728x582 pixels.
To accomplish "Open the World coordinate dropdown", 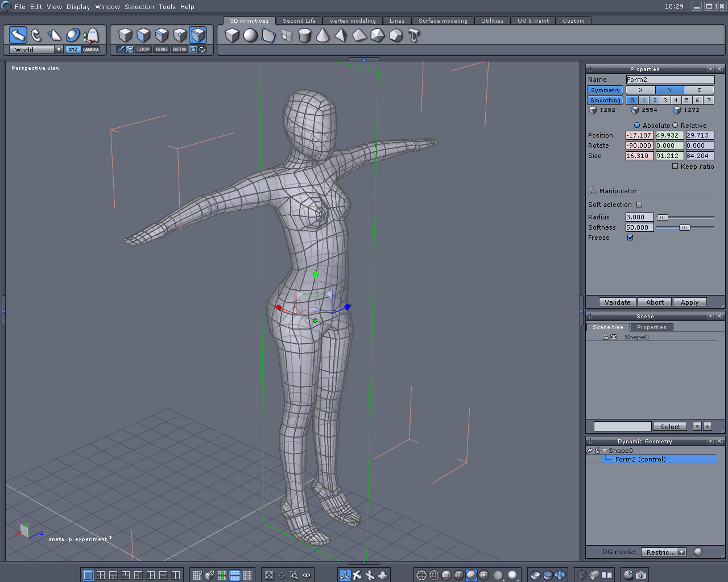I will [x=59, y=50].
